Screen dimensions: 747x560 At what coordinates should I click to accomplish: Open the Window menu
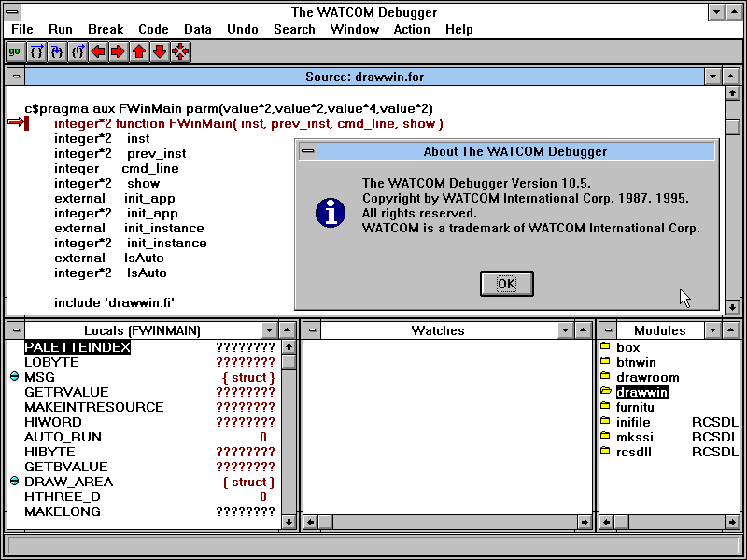pyautogui.click(x=355, y=30)
